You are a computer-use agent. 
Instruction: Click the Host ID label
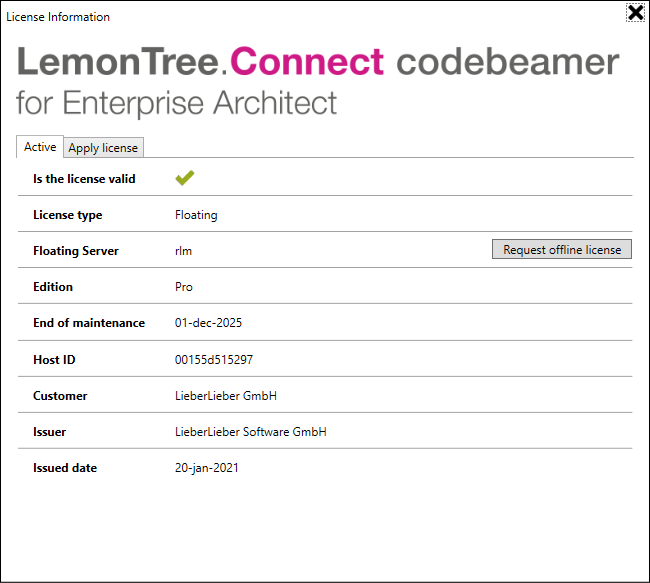(x=54, y=360)
